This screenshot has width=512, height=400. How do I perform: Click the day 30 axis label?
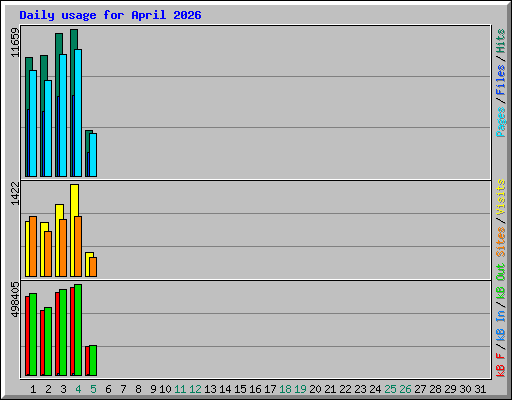tap(465, 389)
